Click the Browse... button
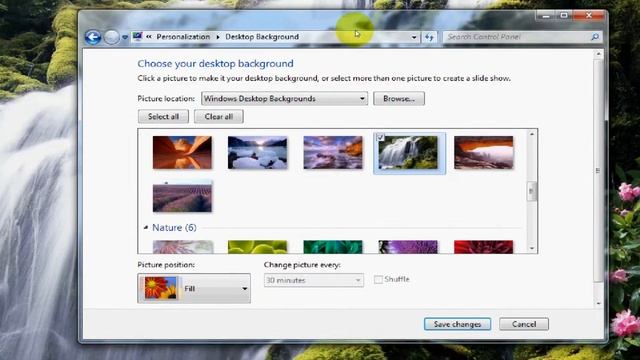Viewport: 640px width, 360px height. point(399,98)
